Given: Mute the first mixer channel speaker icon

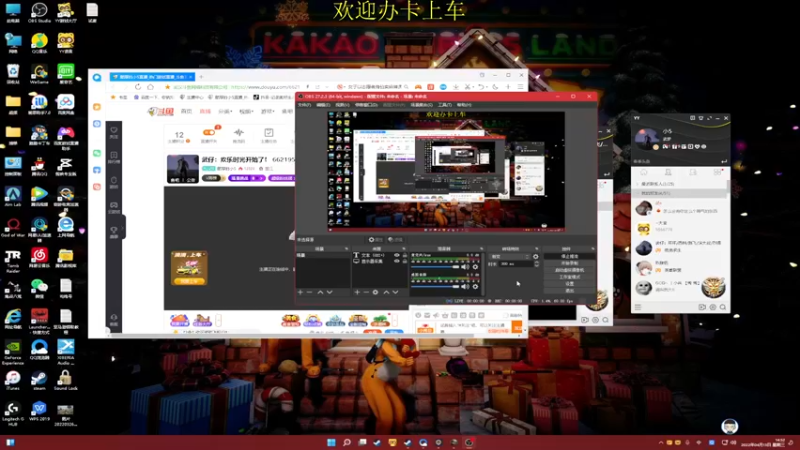Looking at the screenshot, I should (x=465, y=267).
